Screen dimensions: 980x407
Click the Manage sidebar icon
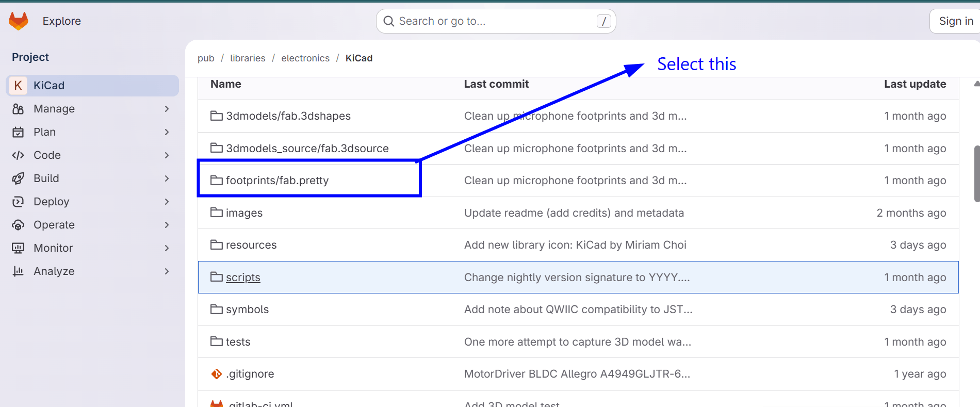(18, 109)
